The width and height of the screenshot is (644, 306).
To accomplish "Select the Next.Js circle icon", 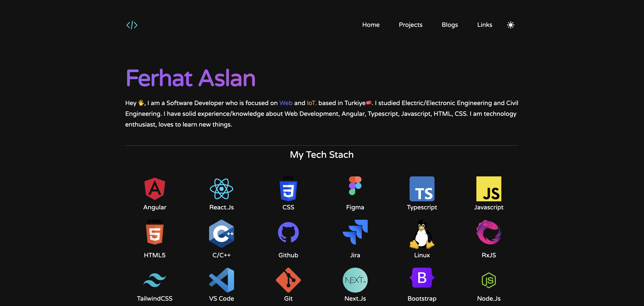I will click(x=355, y=280).
